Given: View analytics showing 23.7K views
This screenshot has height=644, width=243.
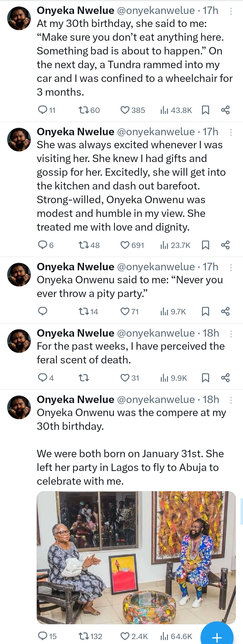Looking at the screenshot, I should coord(175,245).
